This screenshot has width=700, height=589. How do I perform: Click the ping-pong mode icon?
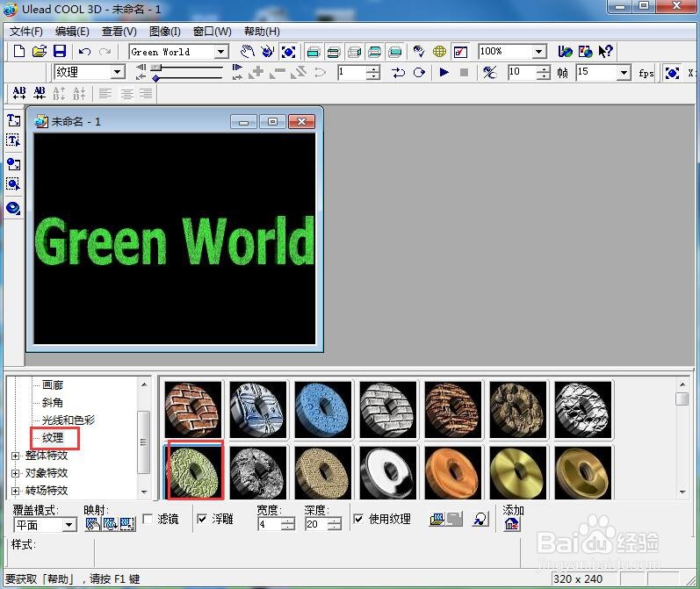click(398, 72)
